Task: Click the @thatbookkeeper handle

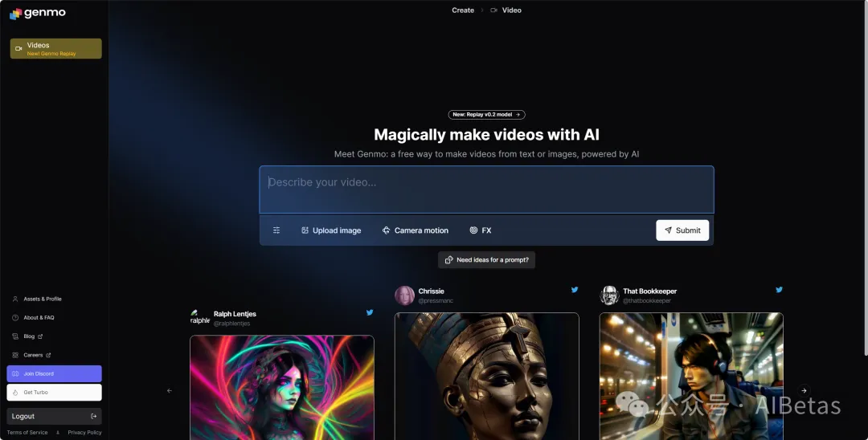Action: 647,301
